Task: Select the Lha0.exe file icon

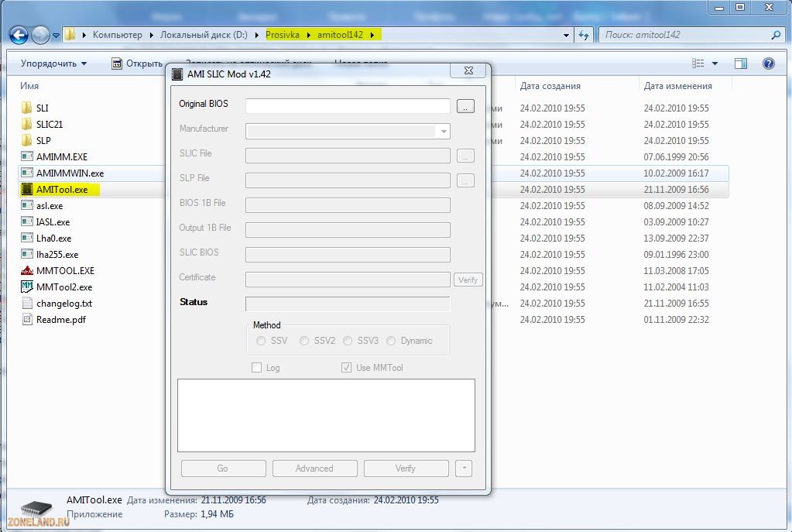Action: (27, 238)
